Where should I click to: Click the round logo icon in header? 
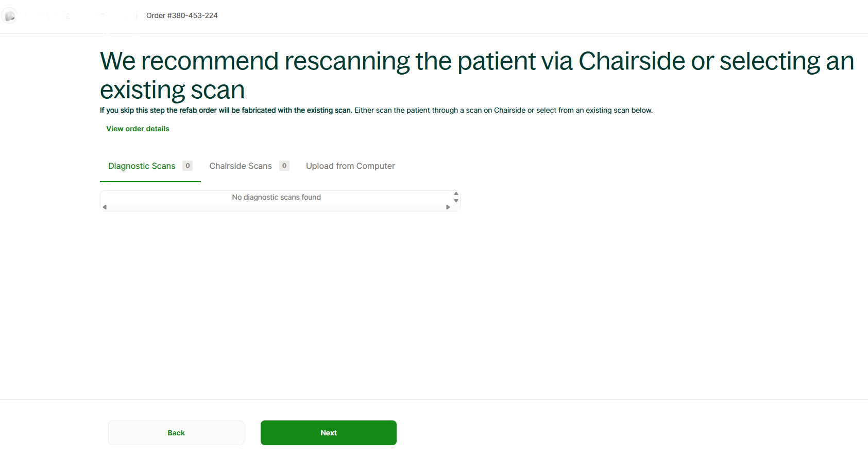[x=9, y=16]
